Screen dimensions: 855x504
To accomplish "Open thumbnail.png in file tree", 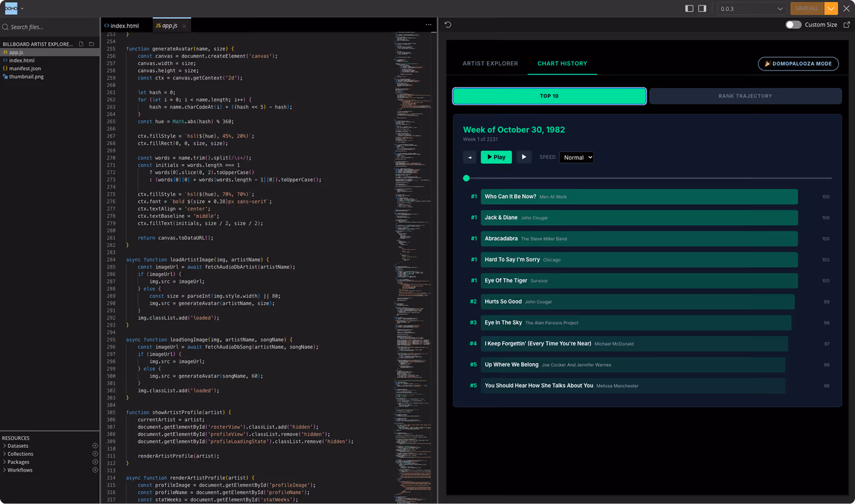I will 50,77.
